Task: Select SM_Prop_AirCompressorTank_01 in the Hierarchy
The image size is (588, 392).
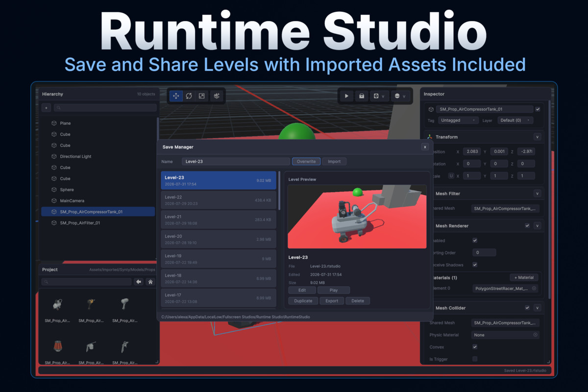Action: [x=98, y=212]
